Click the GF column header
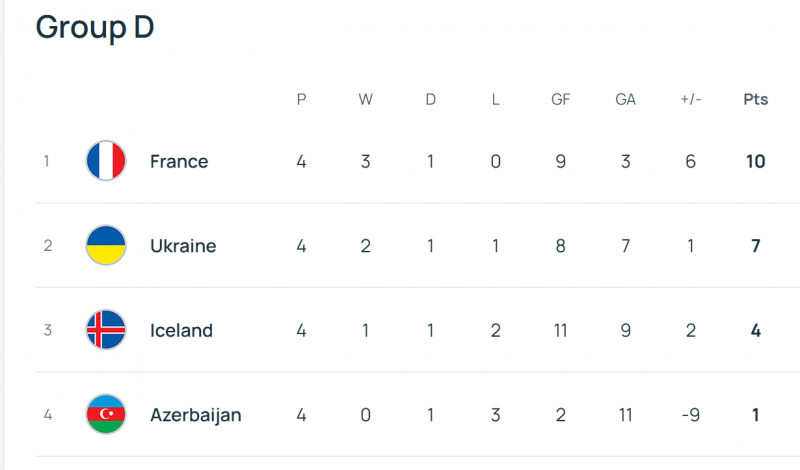 click(x=560, y=100)
